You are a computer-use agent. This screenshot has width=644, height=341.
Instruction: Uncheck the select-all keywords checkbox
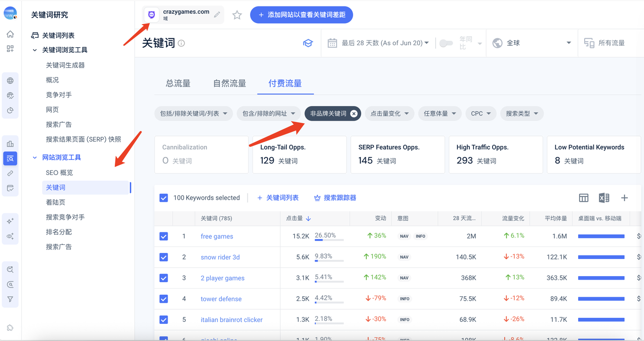tap(164, 198)
